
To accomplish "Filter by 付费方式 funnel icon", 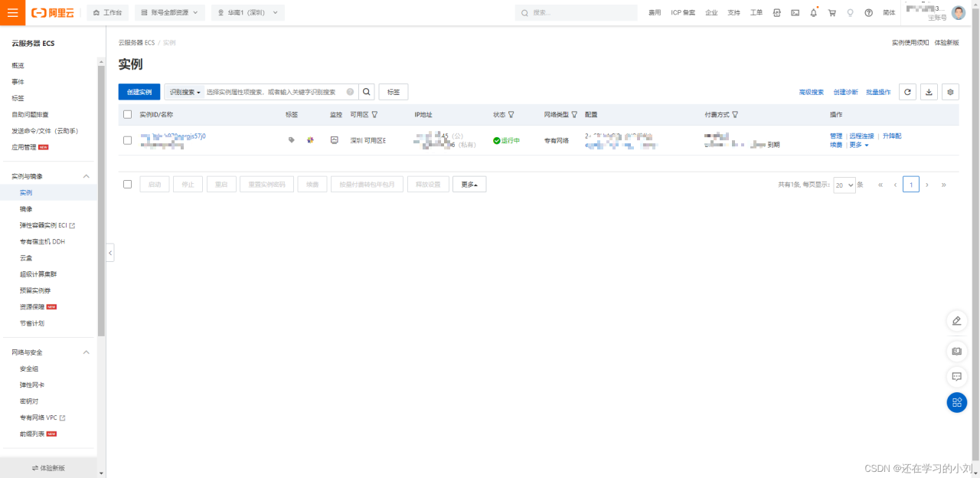I will (735, 115).
